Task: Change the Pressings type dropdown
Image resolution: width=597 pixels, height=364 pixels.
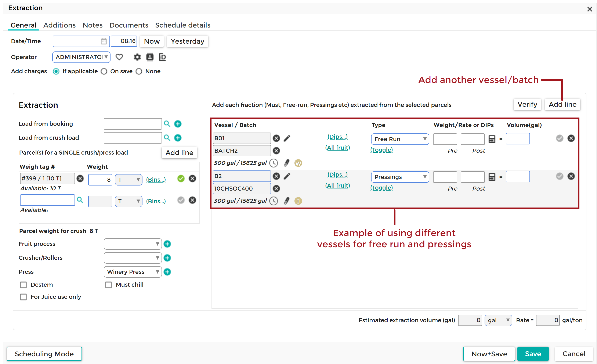Action: [x=400, y=177]
